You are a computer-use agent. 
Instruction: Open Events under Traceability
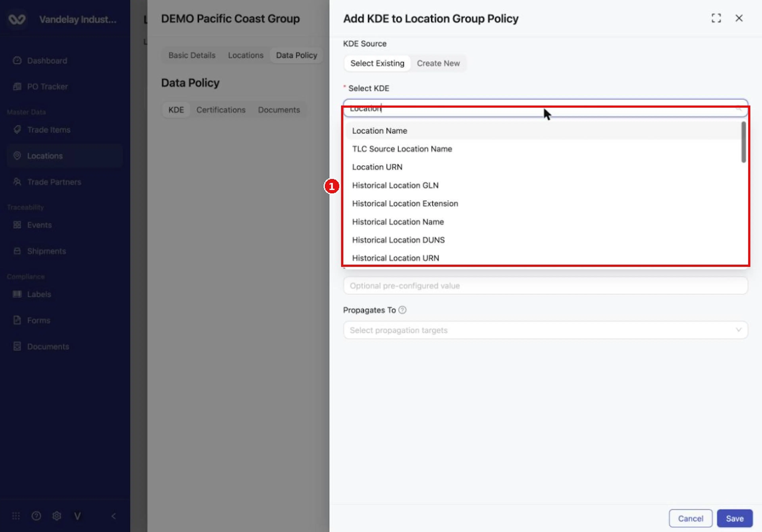(x=39, y=225)
